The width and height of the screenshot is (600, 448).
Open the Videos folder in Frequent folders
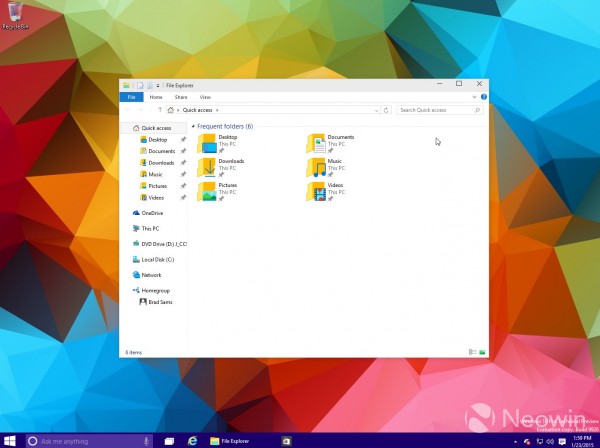coord(315,190)
